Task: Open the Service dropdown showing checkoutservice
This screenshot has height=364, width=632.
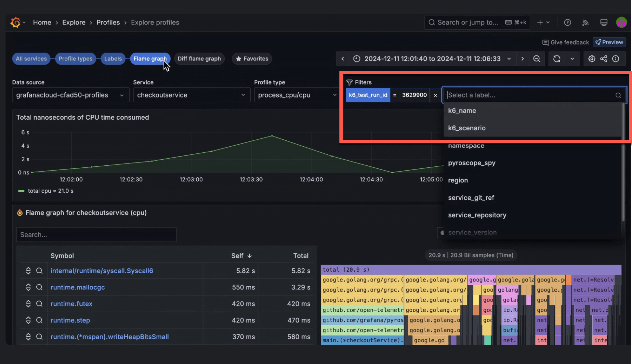Action: pyautogui.click(x=191, y=95)
